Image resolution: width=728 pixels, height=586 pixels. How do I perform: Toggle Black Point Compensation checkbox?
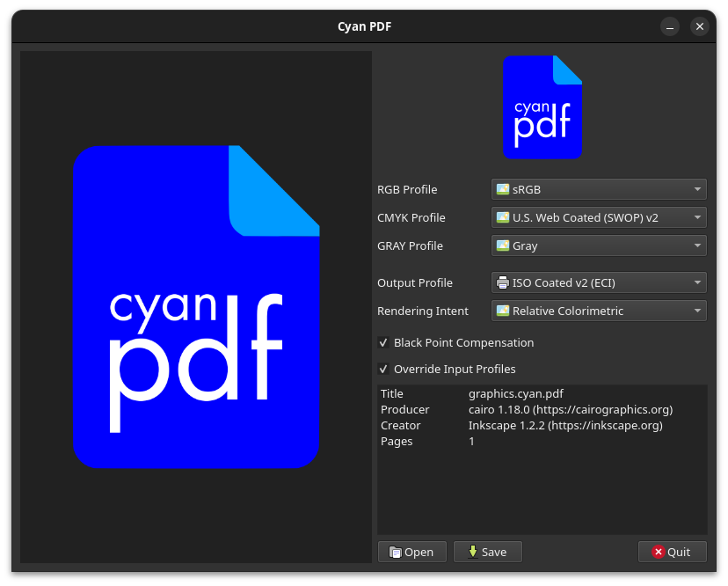click(x=383, y=342)
